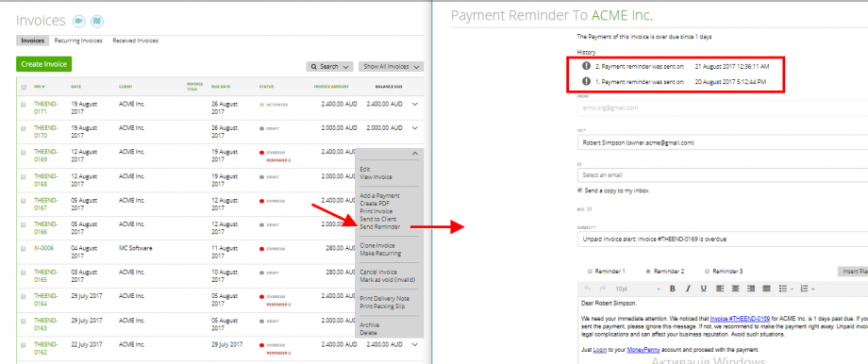Click the Subject input field
868x364 pixels.
722,240
